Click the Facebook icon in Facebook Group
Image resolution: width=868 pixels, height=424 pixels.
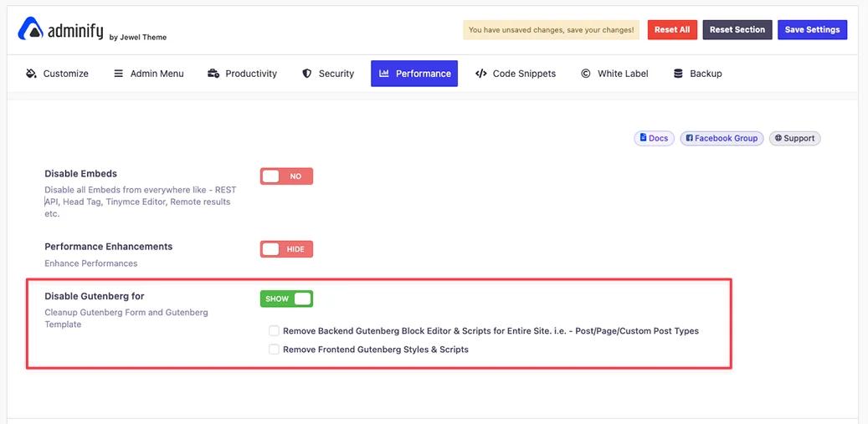(689, 138)
